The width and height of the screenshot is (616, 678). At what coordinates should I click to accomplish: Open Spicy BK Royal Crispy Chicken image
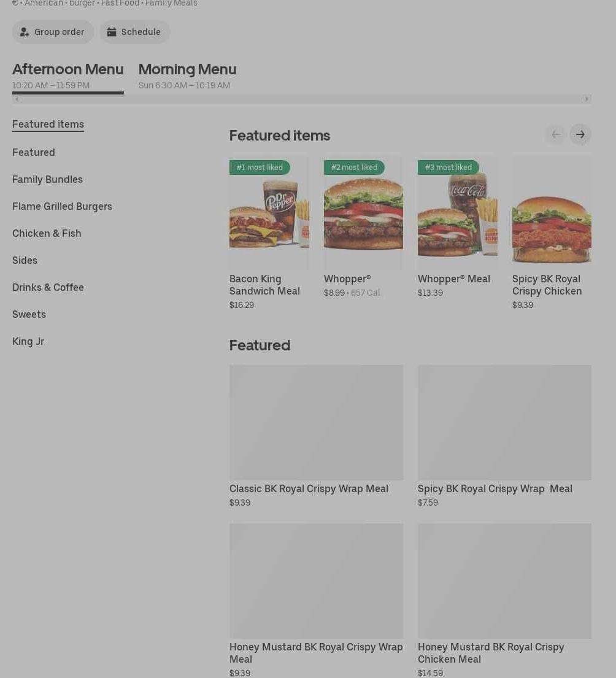click(x=551, y=212)
